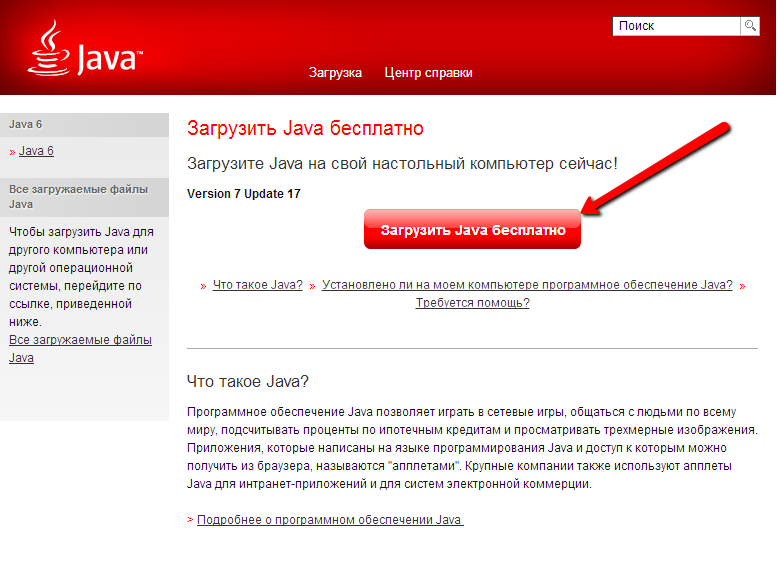
Task: Open the Центр справки menu item
Action: [428, 72]
